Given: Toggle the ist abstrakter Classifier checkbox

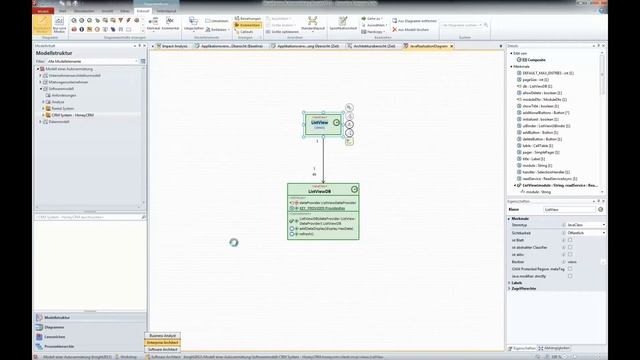Looking at the screenshot, I should [x=570, y=247].
